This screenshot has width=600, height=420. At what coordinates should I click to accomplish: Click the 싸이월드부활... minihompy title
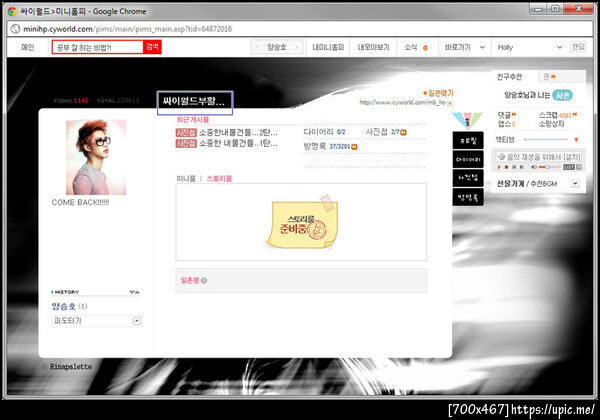pyautogui.click(x=194, y=102)
